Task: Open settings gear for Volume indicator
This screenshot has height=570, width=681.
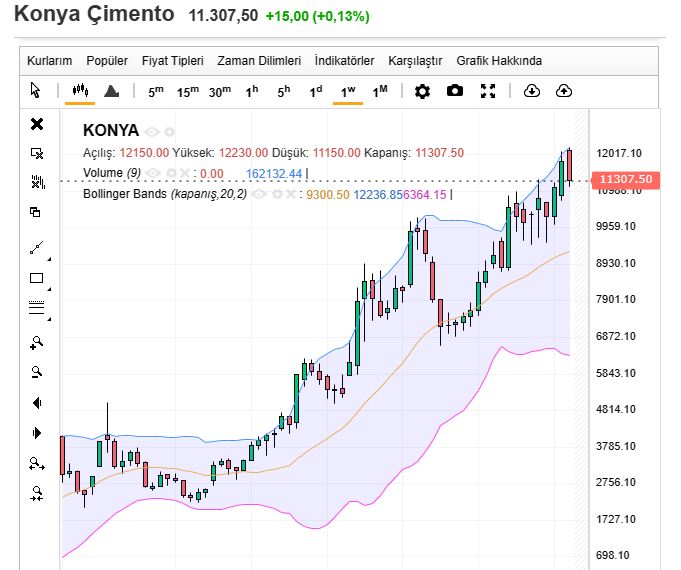Action: [172, 173]
